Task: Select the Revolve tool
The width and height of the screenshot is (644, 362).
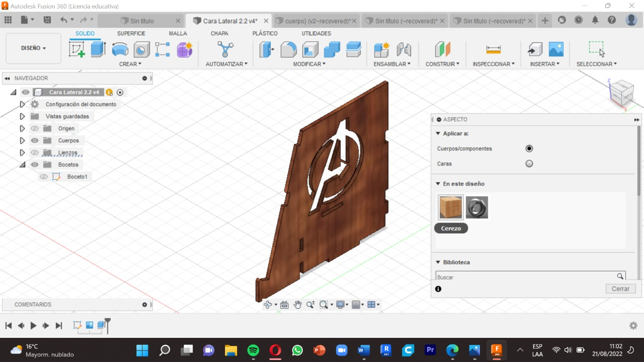Action: pos(120,49)
